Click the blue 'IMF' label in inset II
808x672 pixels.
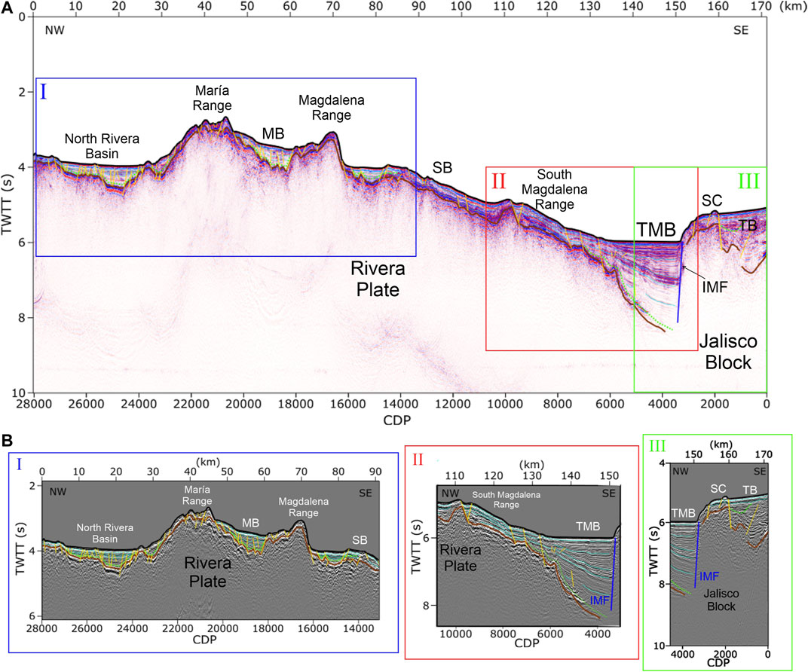599,600
